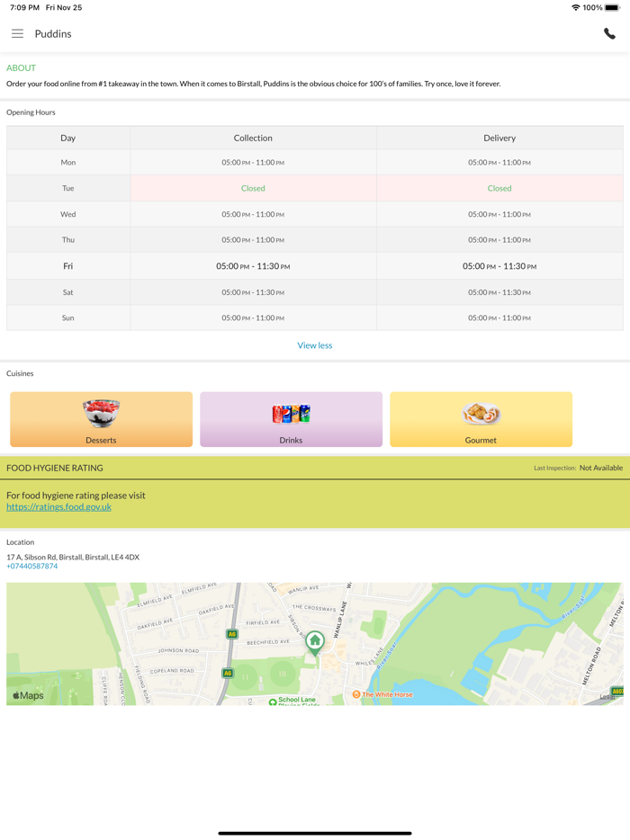Tap the green home map pin
This screenshot has height=840, width=630.
[315, 643]
